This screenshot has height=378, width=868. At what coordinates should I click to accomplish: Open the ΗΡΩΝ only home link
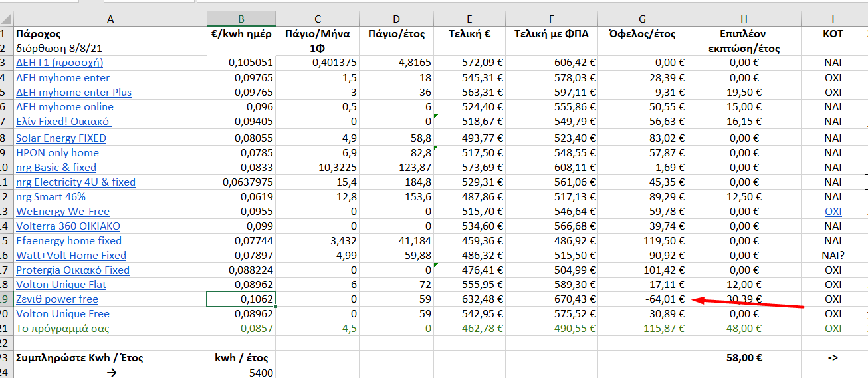(x=57, y=153)
